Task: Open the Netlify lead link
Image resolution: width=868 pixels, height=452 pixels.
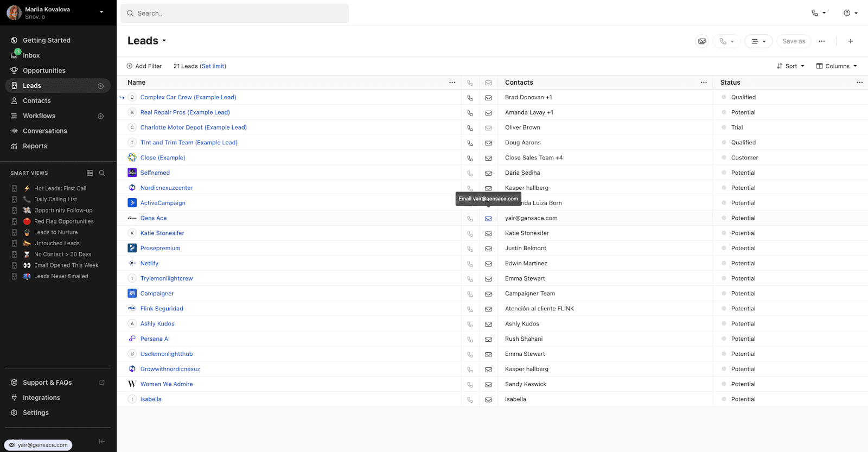Action: point(149,263)
